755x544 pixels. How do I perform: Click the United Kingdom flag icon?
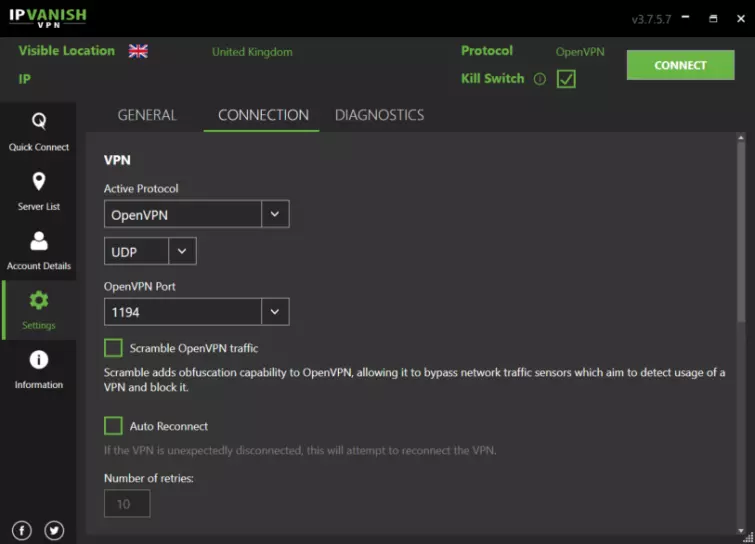click(138, 51)
